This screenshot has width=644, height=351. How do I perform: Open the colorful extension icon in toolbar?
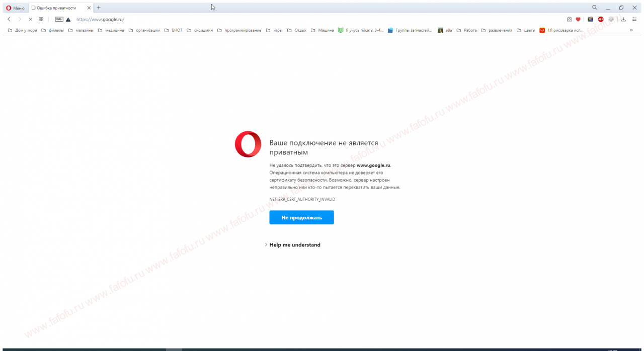pos(590,19)
